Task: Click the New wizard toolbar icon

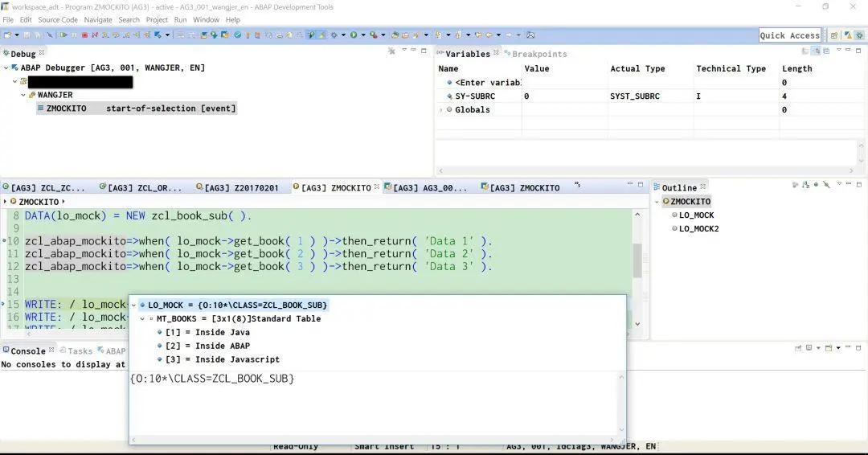Action: pyautogui.click(x=7, y=35)
